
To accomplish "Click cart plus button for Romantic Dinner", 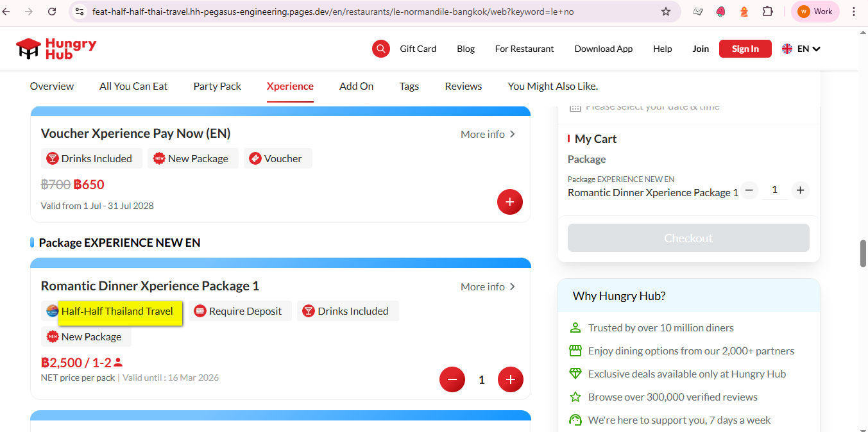I will [x=799, y=190].
